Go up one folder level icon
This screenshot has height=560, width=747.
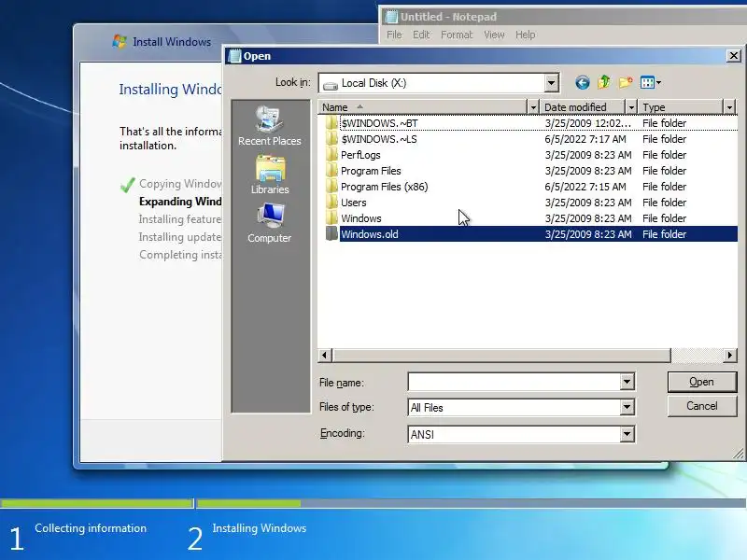tap(603, 82)
